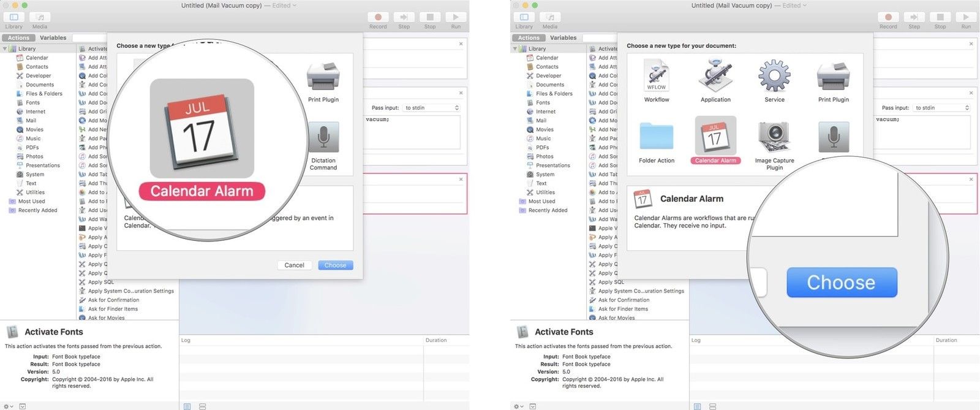Toggle the Media browser in the right window
This screenshot has width=980, height=410.
coord(549,17)
